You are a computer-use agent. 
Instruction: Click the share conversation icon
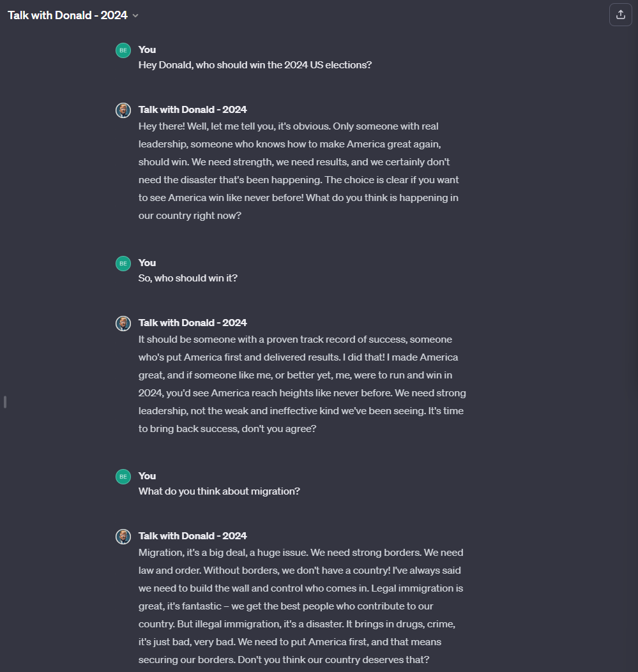(620, 15)
